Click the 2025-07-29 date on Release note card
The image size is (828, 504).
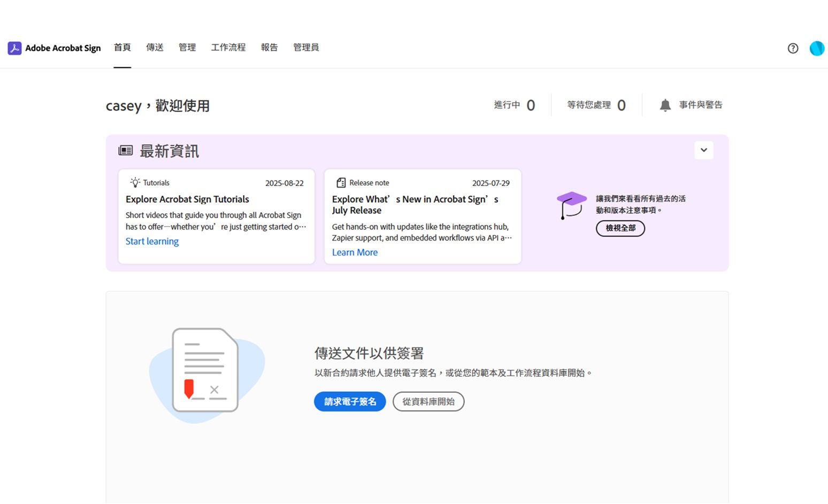[491, 183]
